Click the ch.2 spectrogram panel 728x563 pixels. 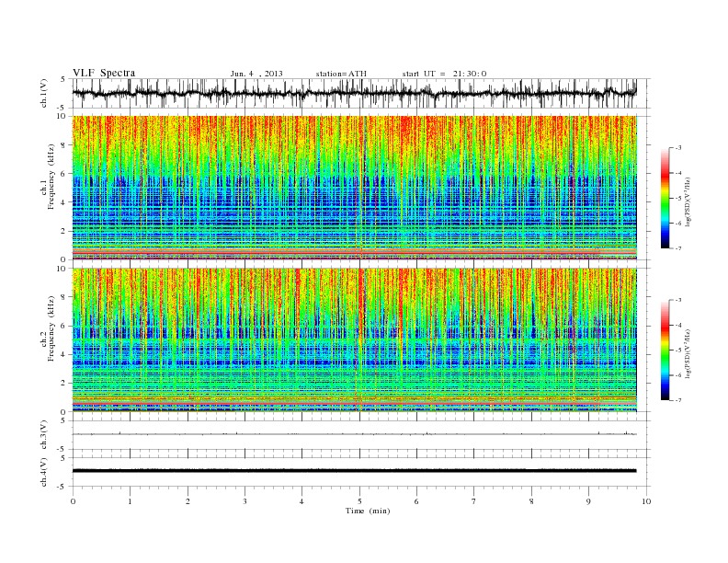355,340
